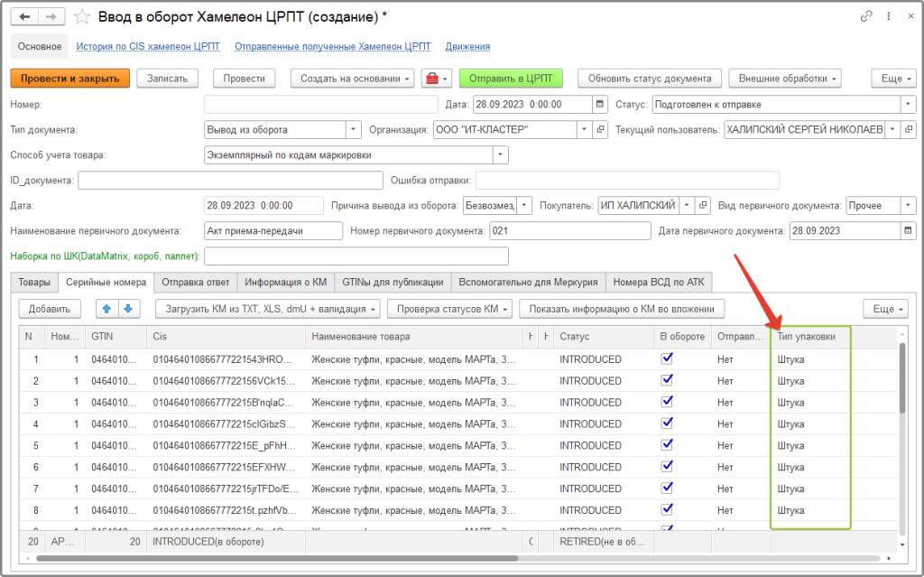
Task: Toggle В обороте checkbox in row 8
Action: point(667,510)
